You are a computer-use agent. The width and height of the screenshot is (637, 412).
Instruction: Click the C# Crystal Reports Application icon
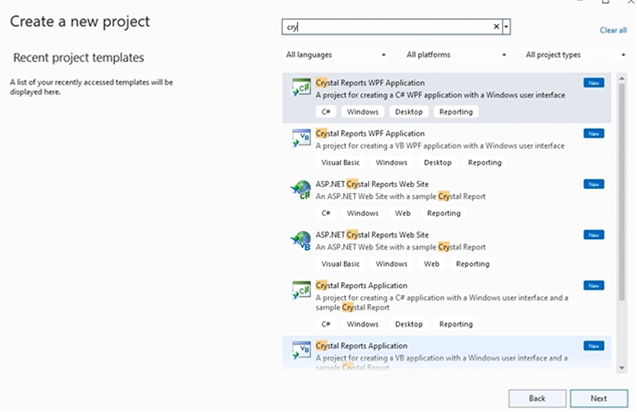click(x=301, y=290)
